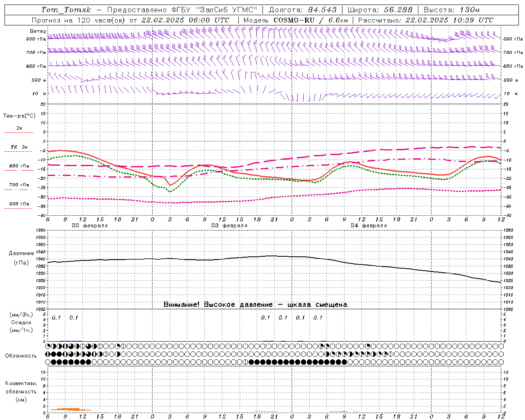Click the 24 февраля date label
525x420 pixels.
point(369,226)
